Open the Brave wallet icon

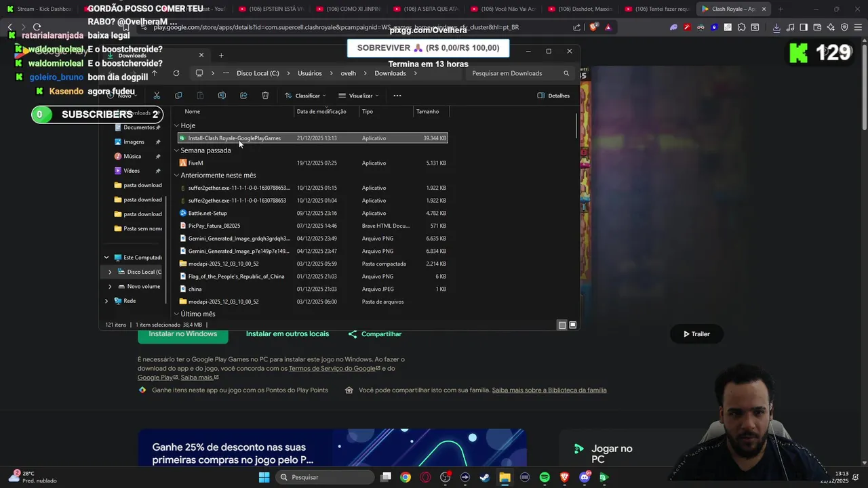point(817,27)
